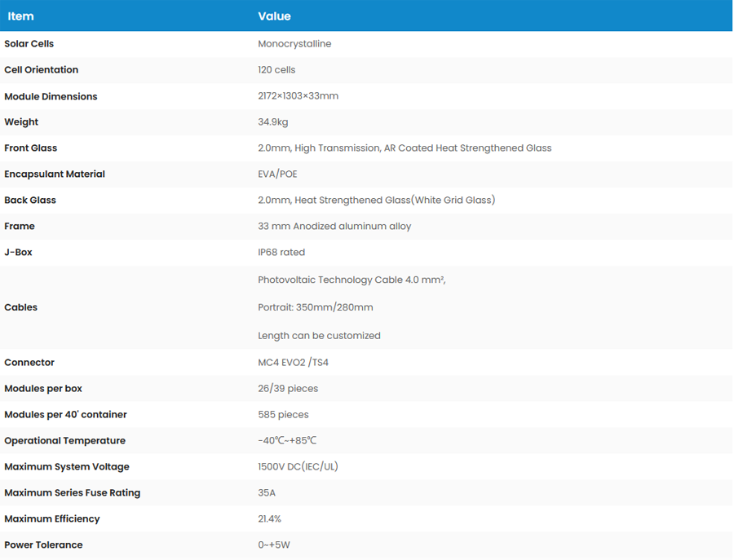
Task: Select the Cables row label
Action: (x=21, y=307)
